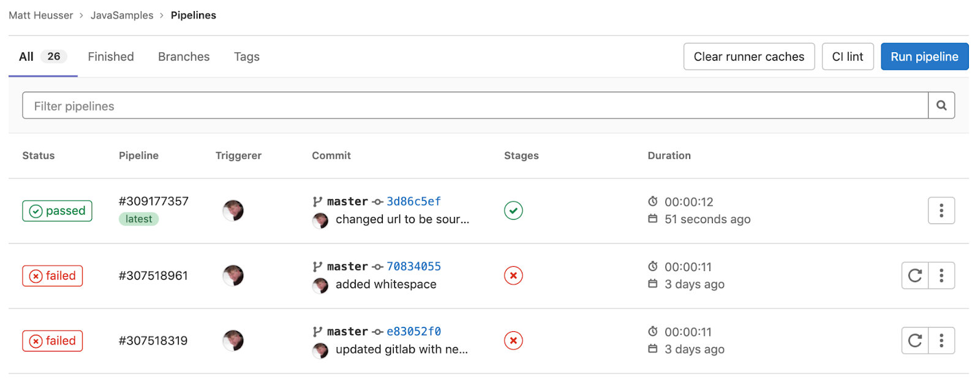Open failed stage icon for pipeline #307518319
The image size is (980, 379).
point(513,340)
